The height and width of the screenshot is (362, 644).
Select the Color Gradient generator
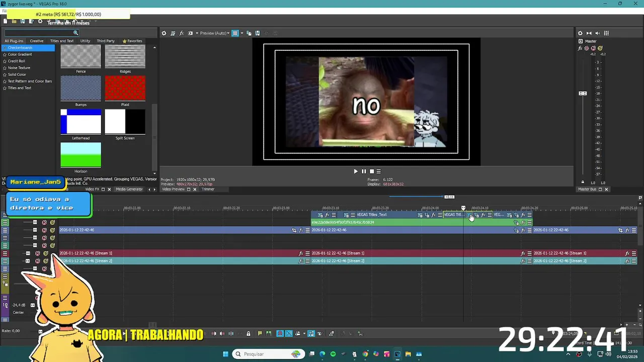(20, 54)
